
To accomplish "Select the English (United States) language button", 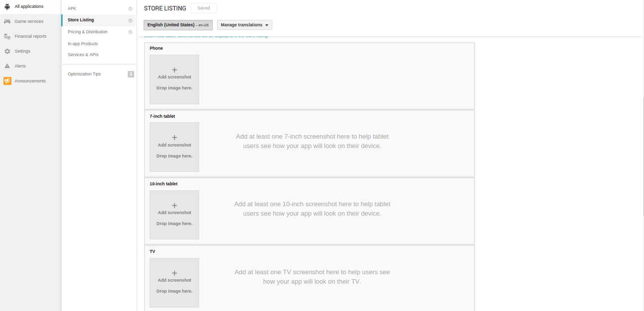I will click(178, 25).
